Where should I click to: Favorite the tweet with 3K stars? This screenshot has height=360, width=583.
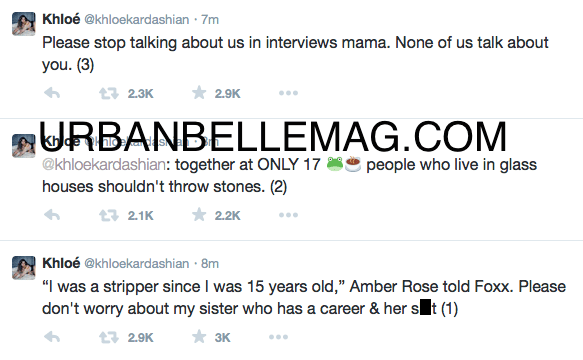(x=199, y=337)
